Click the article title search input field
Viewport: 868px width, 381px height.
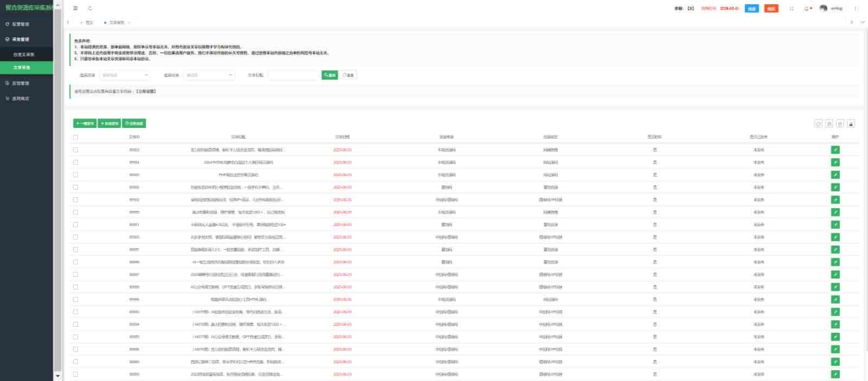pyautogui.click(x=292, y=75)
